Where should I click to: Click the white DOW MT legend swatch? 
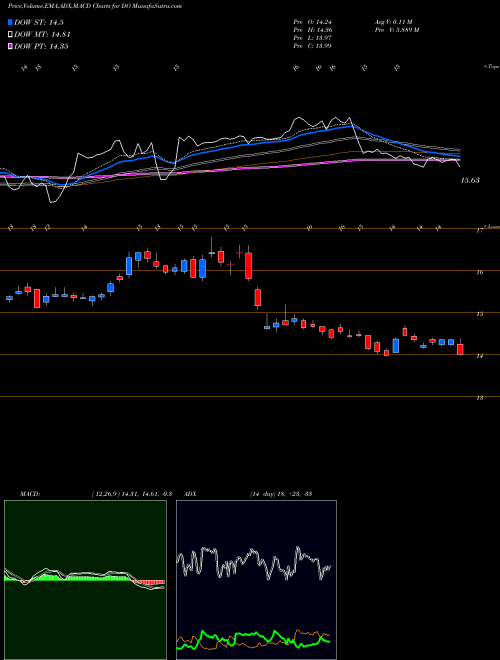tap(10, 35)
